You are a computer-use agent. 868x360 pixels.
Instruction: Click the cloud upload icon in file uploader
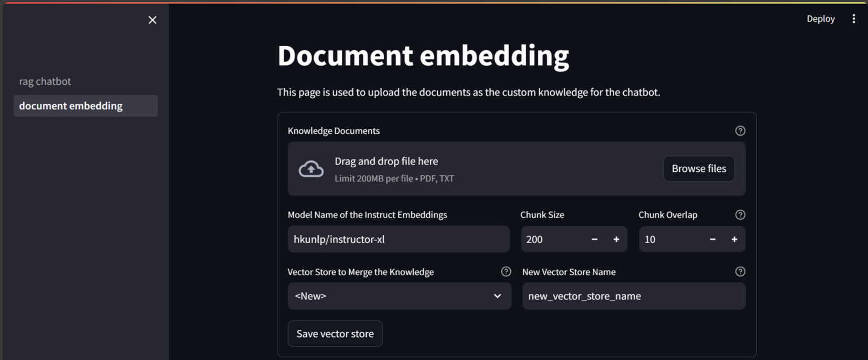(311, 168)
